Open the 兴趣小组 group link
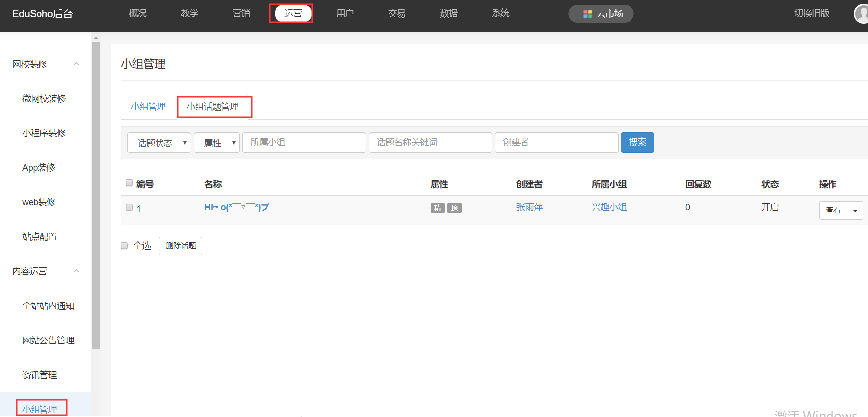 point(609,207)
